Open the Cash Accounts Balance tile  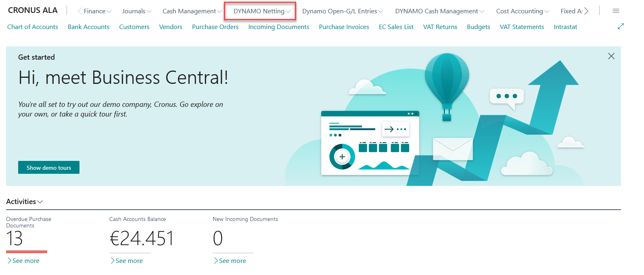[x=141, y=238]
